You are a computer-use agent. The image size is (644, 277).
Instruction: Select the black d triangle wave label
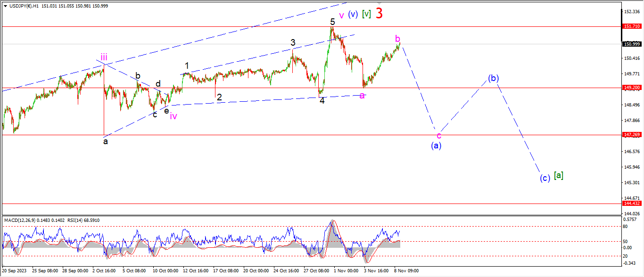[x=158, y=84]
